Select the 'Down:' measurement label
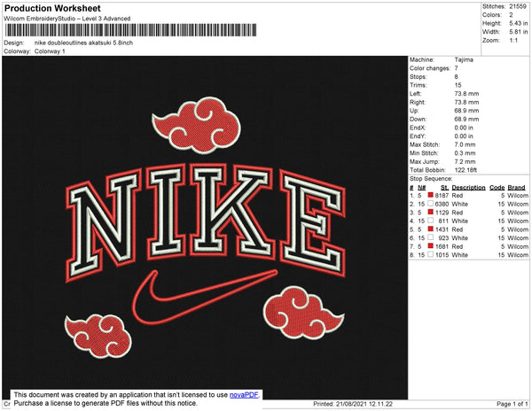The height and width of the screenshot is (411, 532). [x=418, y=120]
